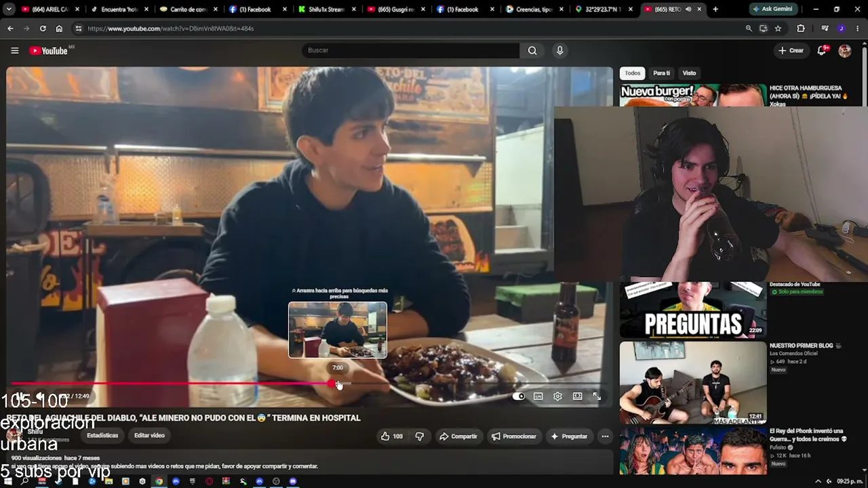Viewport: 868px width, 488px height.
Task: Click the browser address bar URL
Action: (171, 28)
